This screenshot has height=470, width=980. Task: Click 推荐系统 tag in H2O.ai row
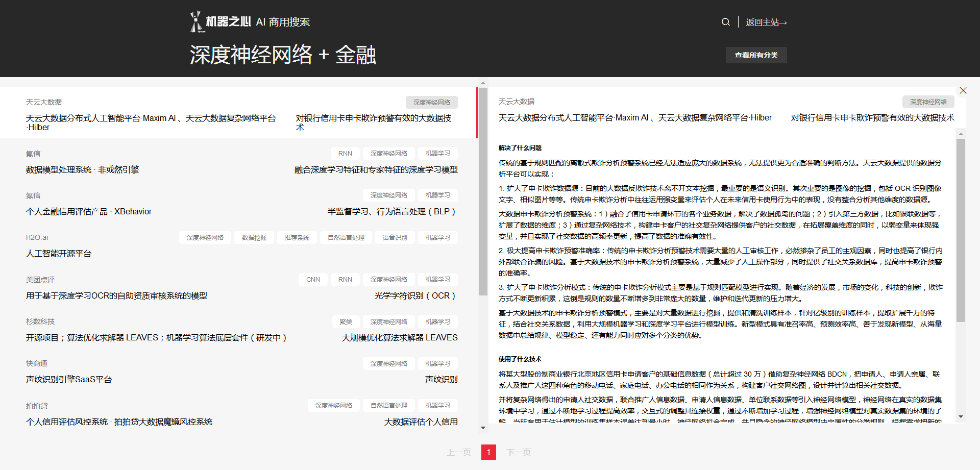click(297, 237)
